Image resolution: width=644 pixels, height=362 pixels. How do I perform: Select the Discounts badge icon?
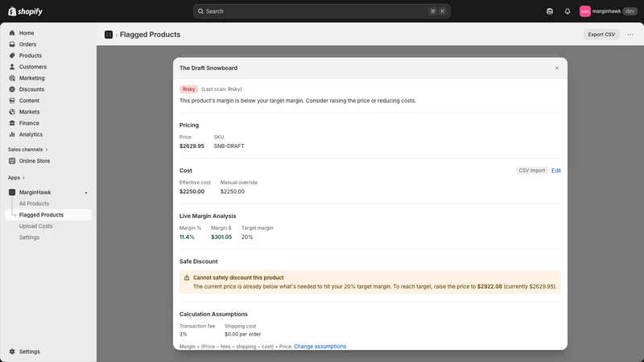(x=12, y=89)
